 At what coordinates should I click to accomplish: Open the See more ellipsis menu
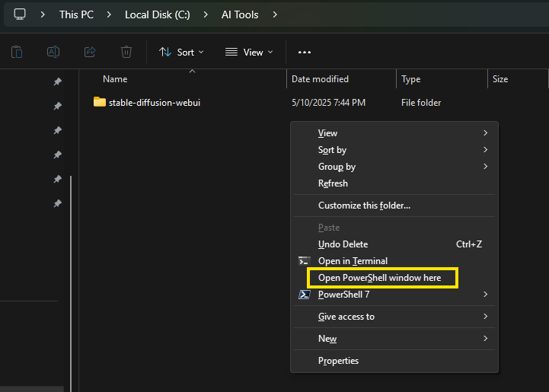click(x=305, y=53)
